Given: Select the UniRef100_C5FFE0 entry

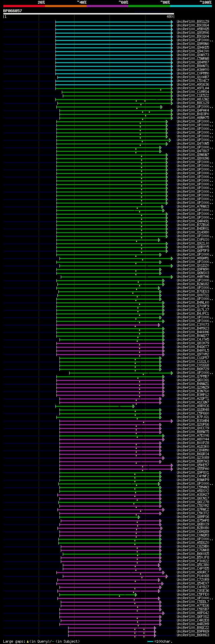Looking at the screenshot, I should (x=193, y=594).
